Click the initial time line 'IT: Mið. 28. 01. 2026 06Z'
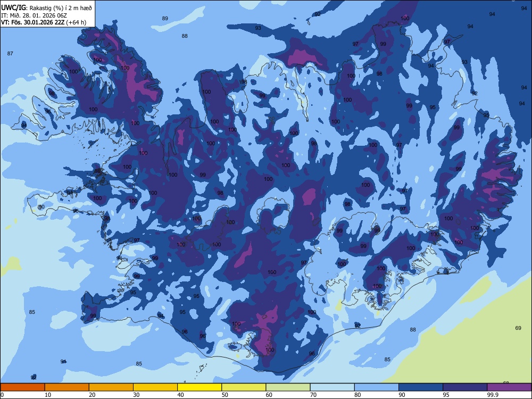The width and height of the screenshot is (532, 399). pyautogui.click(x=33, y=15)
